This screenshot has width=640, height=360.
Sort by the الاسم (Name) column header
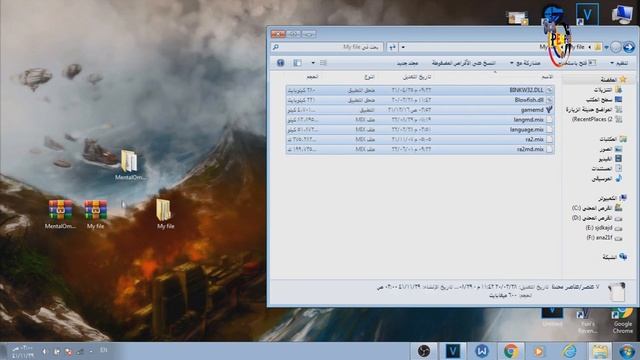point(547,77)
